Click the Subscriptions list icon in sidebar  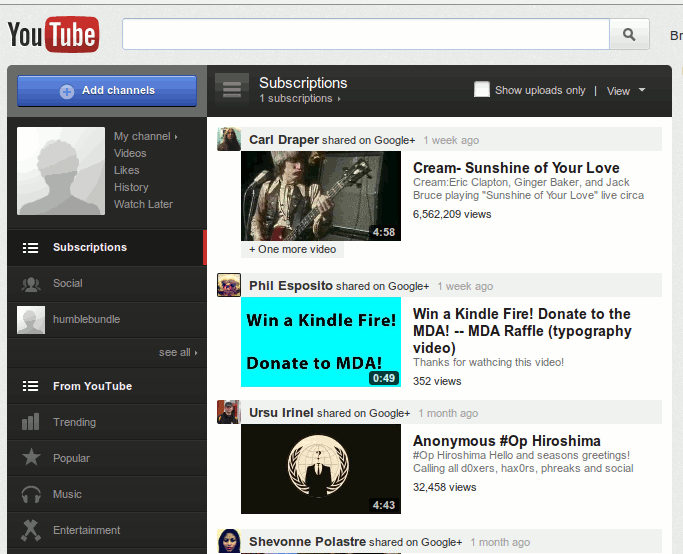[x=30, y=248]
